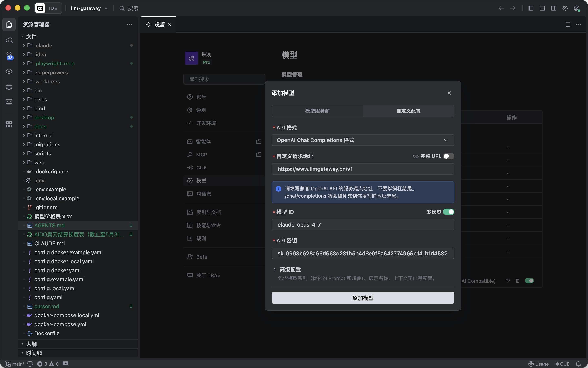Select the Dockerfile entry
Screen dimensions: 588x368
coord(78,333)
